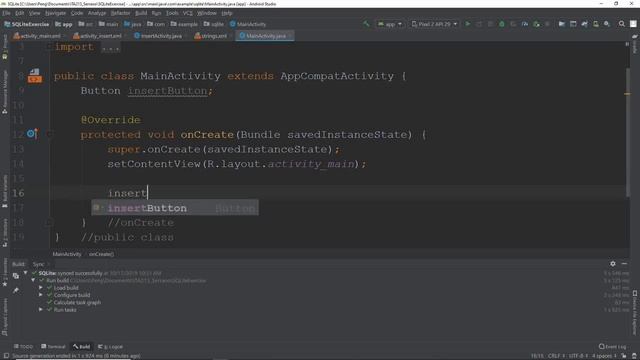
Task: Switch to the activity_main.xml tab
Action: [x=37, y=36]
